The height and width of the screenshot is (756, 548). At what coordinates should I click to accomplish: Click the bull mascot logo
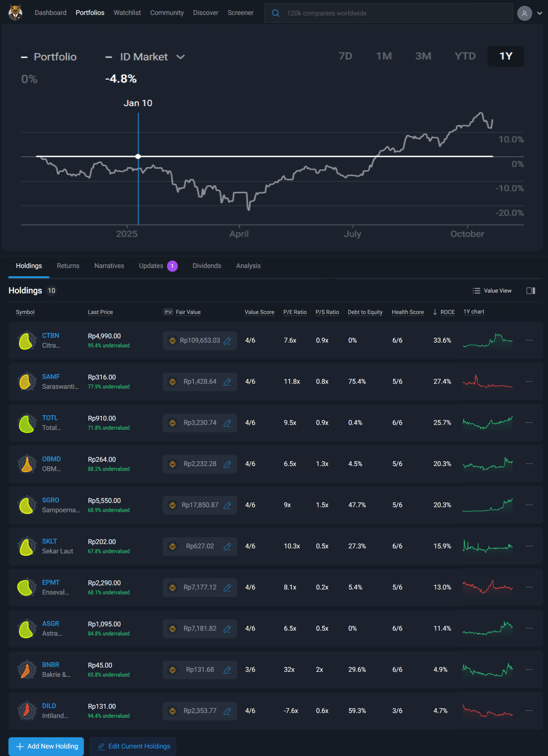click(x=15, y=12)
